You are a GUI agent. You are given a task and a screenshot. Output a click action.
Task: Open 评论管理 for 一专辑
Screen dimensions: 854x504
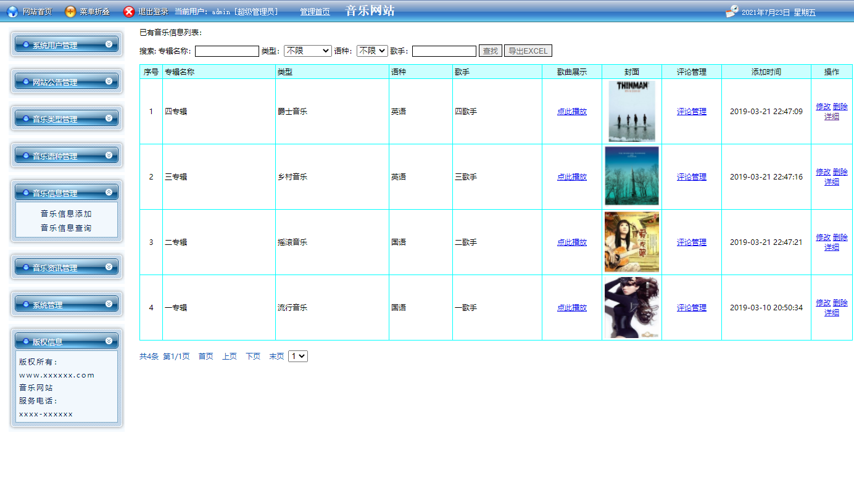pyautogui.click(x=691, y=307)
